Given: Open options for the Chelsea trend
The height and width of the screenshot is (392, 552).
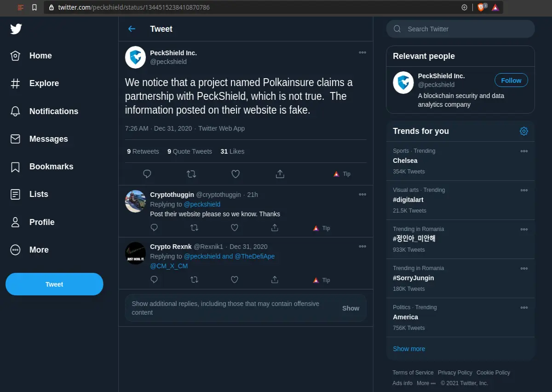Looking at the screenshot, I should (x=524, y=151).
